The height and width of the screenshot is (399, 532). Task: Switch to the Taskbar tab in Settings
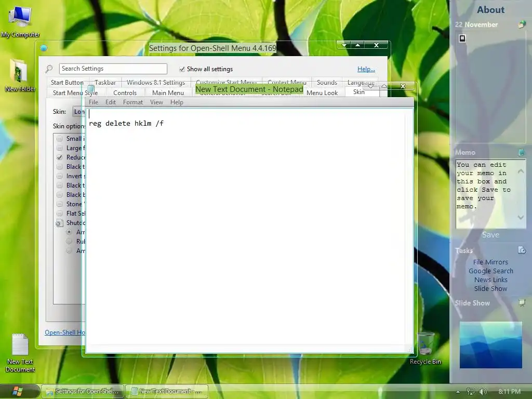[105, 83]
